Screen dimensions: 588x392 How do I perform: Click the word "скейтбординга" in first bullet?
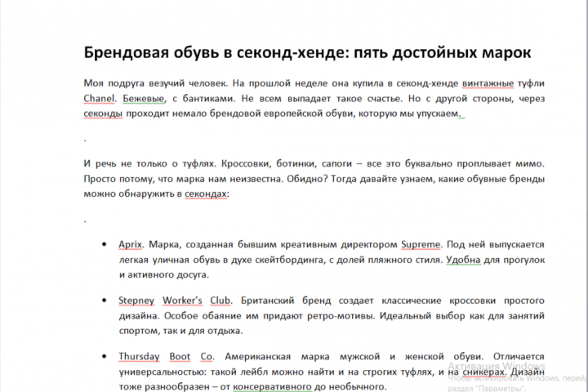tap(288, 260)
